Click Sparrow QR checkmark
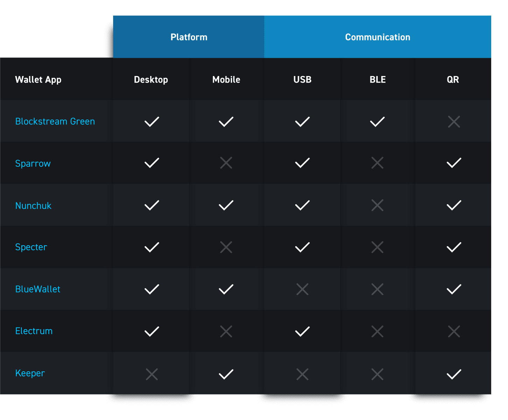Viewport: 508px width, 420px height. pos(454,163)
